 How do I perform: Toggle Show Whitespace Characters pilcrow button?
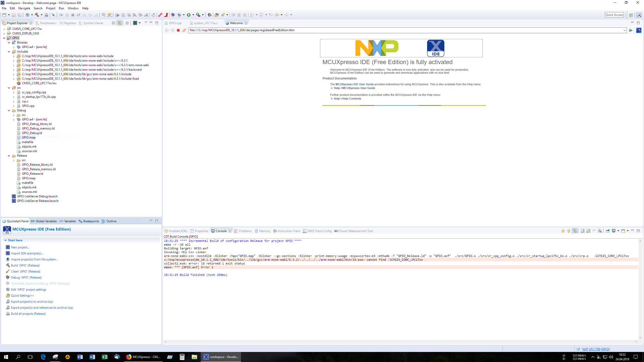click(245, 15)
